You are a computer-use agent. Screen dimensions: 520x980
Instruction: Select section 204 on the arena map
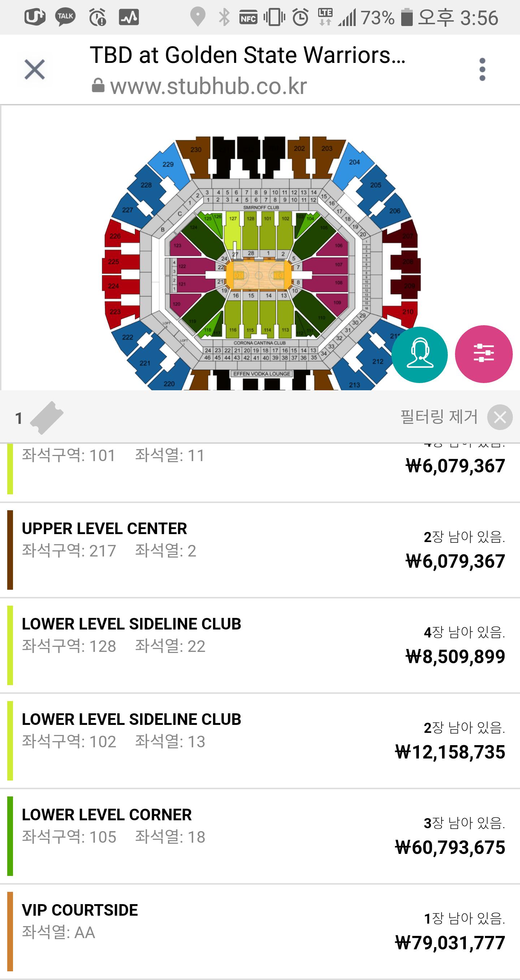(354, 163)
